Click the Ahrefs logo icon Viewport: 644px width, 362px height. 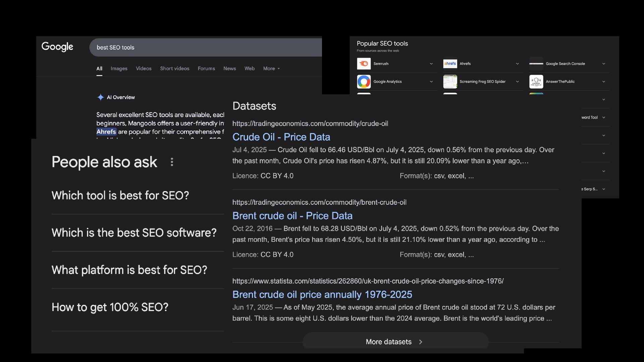[450, 64]
